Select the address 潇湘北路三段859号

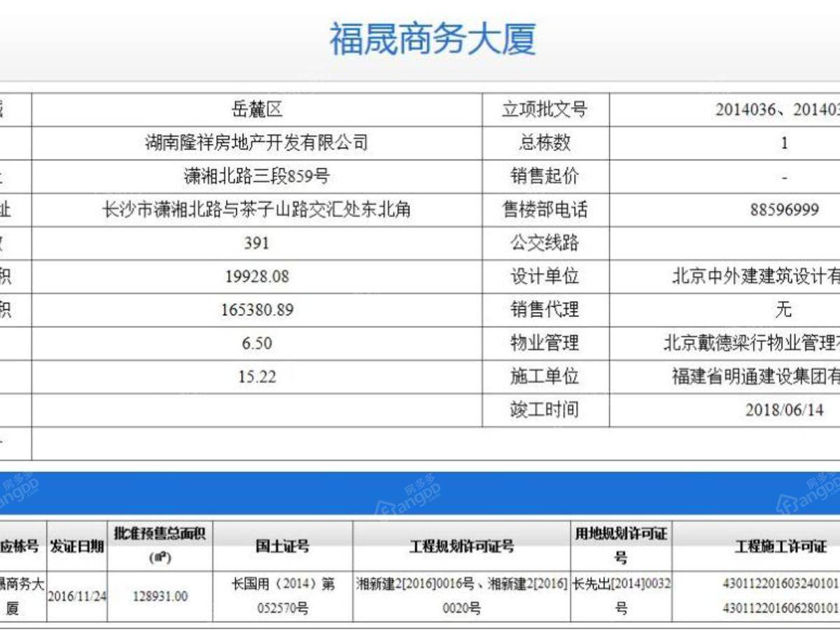(256, 176)
